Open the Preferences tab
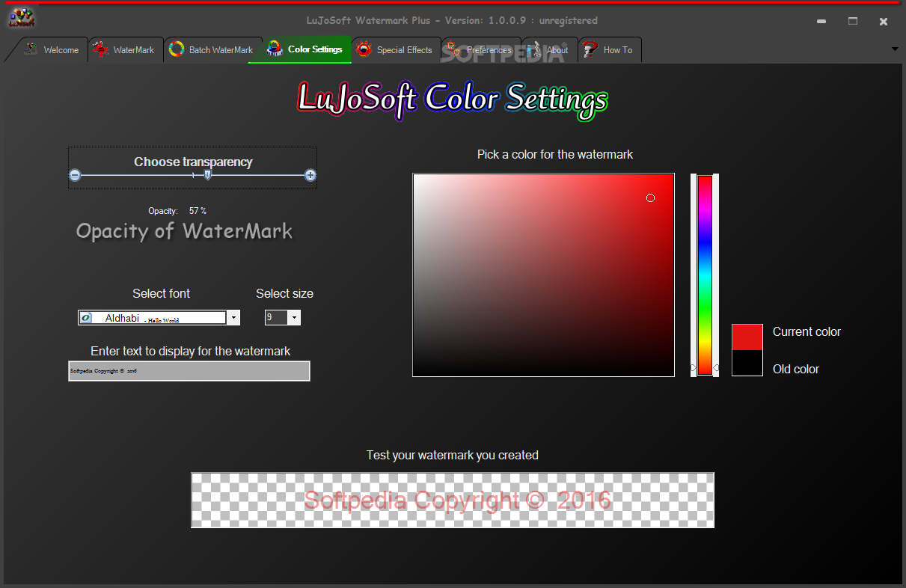The width and height of the screenshot is (906, 588). 482,50
